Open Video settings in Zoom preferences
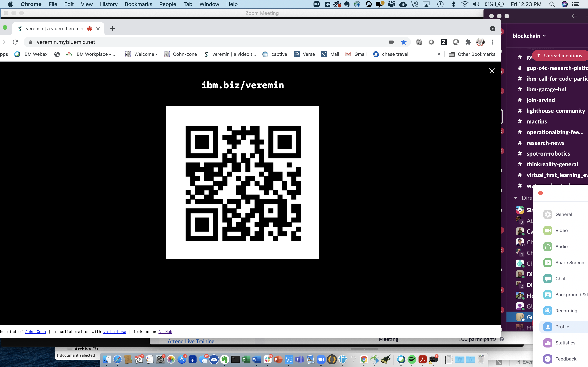Viewport: 588px width, 367px height. (x=561, y=230)
